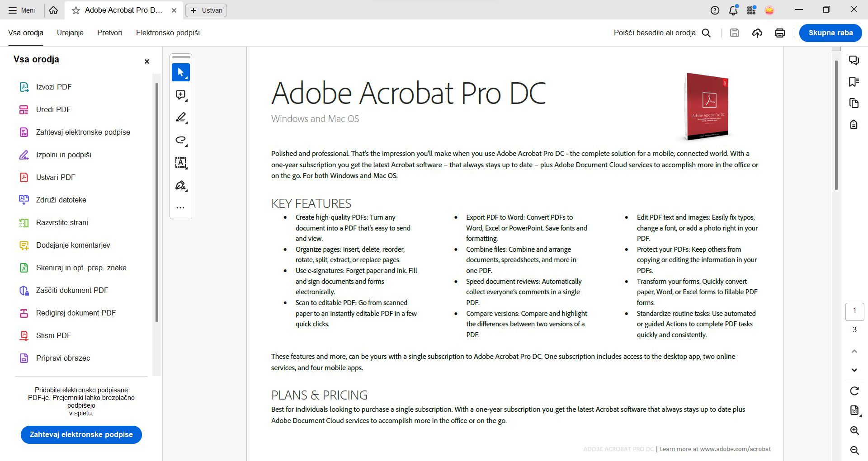The width and height of the screenshot is (868, 461).
Task: Click the tools panel vertical scrollbar
Action: pyautogui.click(x=157, y=202)
